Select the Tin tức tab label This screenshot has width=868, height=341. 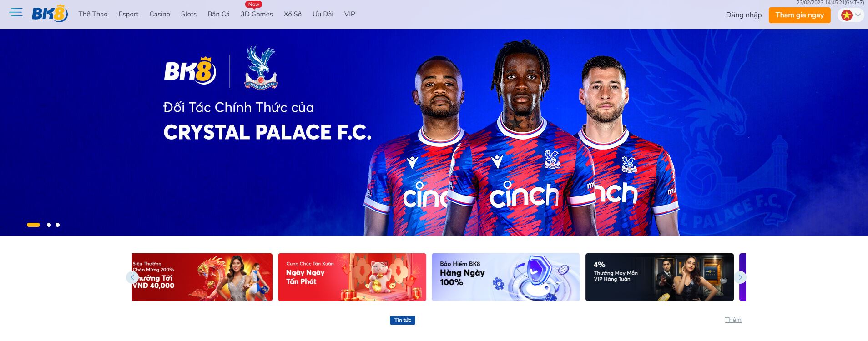click(x=403, y=320)
